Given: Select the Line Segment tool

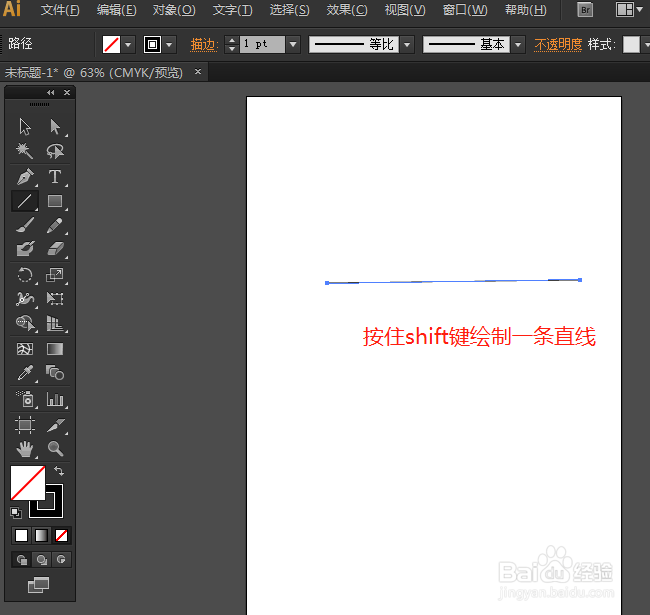Looking at the screenshot, I should [x=25, y=201].
